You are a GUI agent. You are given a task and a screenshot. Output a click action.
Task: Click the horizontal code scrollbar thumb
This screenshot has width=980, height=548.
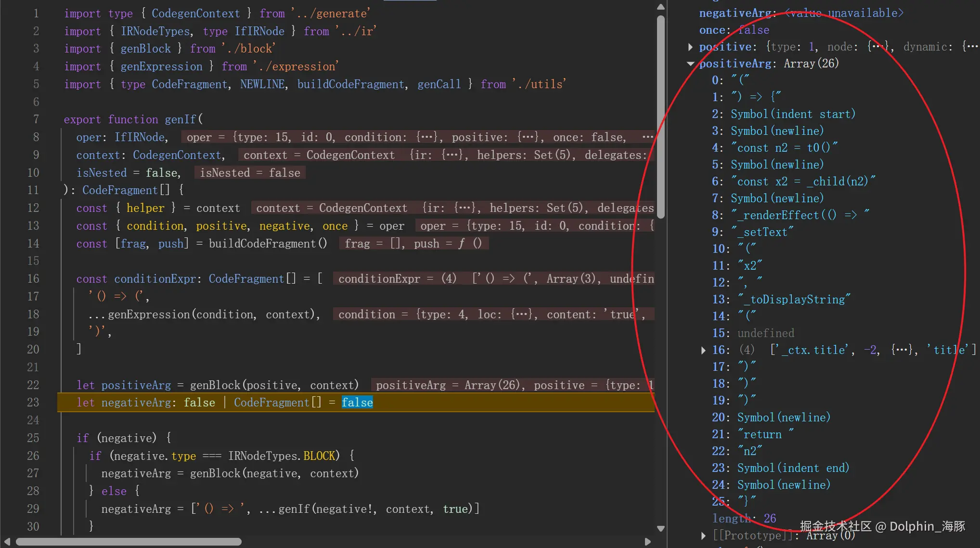[128, 542]
